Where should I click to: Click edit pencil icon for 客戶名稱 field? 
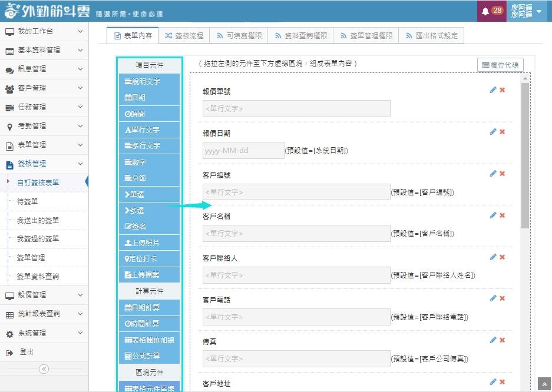[x=493, y=215]
